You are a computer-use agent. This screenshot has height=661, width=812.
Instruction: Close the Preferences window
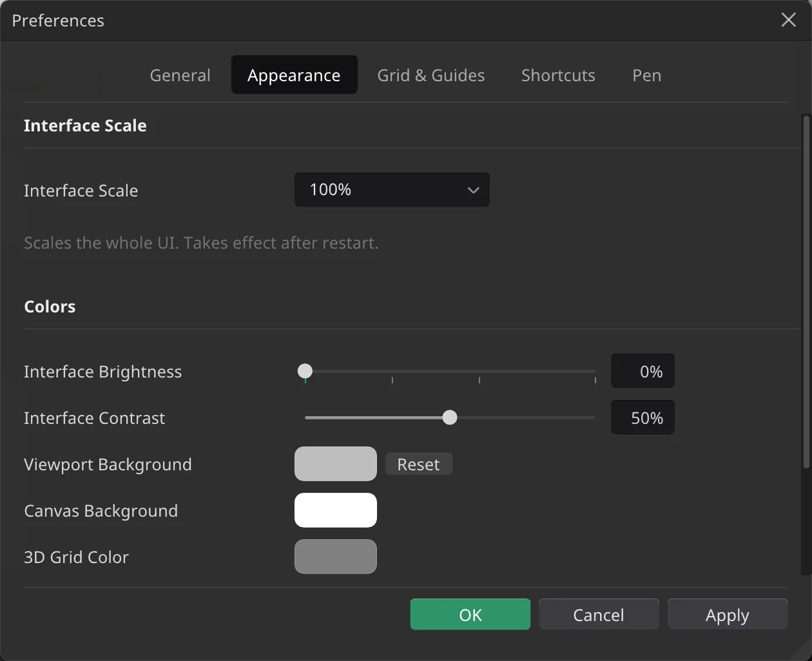pyautogui.click(x=789, y=20)
